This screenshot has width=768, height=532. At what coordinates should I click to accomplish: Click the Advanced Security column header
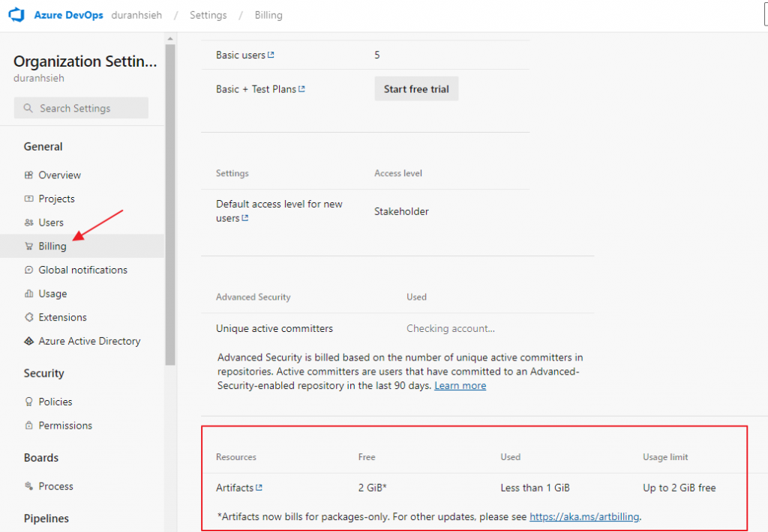pos(253,297)
